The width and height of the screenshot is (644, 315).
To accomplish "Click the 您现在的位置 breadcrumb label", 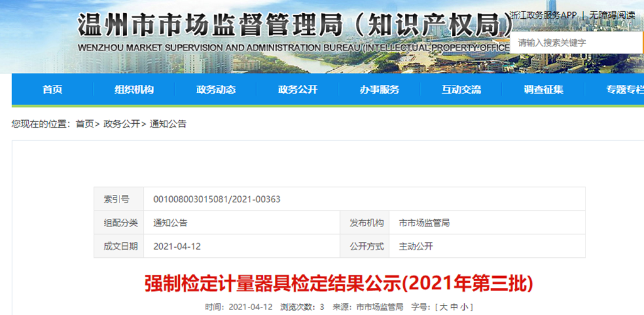I will point(41,124).
